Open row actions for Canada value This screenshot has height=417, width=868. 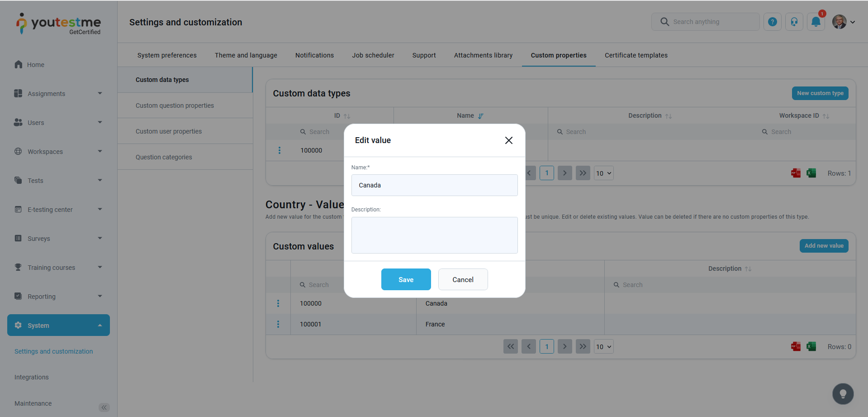(x=278, y=303)
